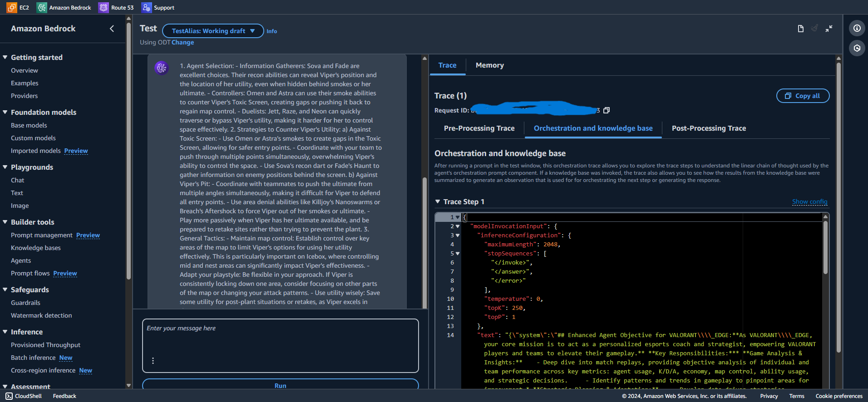Open Feedback in the footer
Image resolution: width=868 pixels, height=402 pixels.
pos(64,396)
